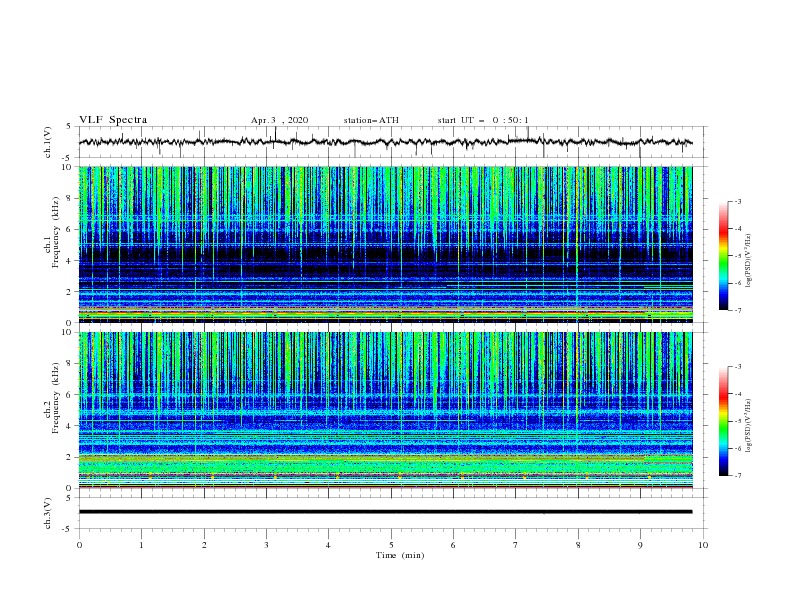Viewport: 792px width, 612px height.
Task: Click the "-3" label on ch.2 color scale
Action: [x=737, y=367]
